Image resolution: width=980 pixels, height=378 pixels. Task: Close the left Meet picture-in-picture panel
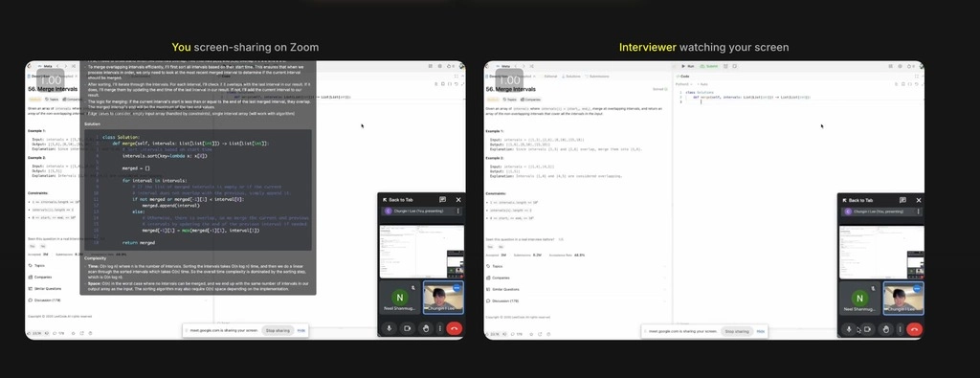[458, 200]
